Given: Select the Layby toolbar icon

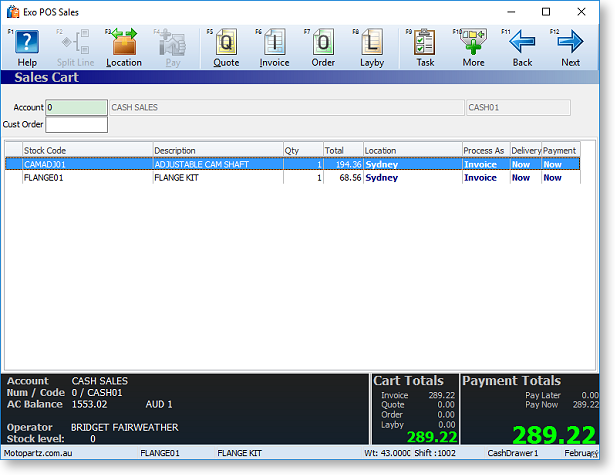Looking at the screenshot, I should (372, 46).
